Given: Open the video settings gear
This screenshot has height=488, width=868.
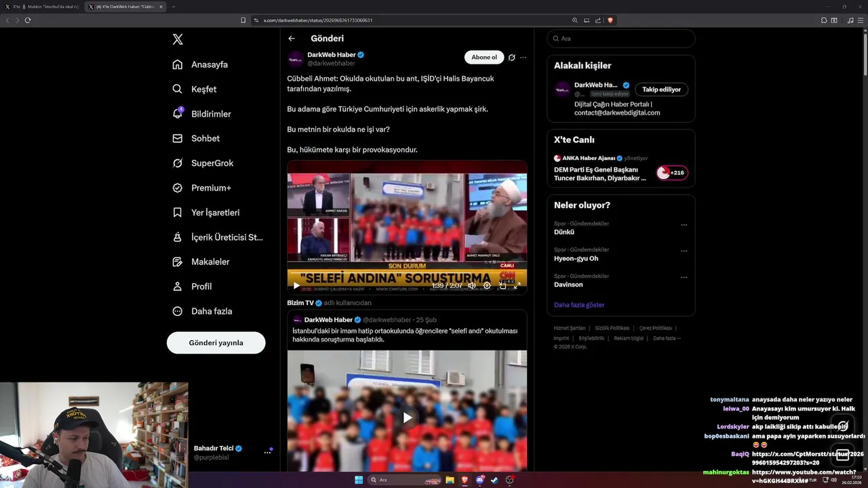Looking at the screenshot, I should [x=487, y=286].
